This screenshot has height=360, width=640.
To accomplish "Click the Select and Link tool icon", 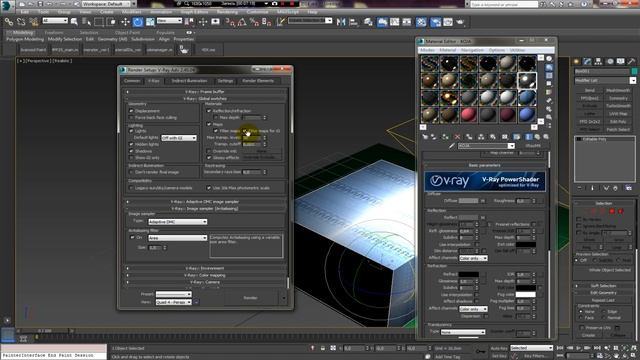I will [9, 22].
